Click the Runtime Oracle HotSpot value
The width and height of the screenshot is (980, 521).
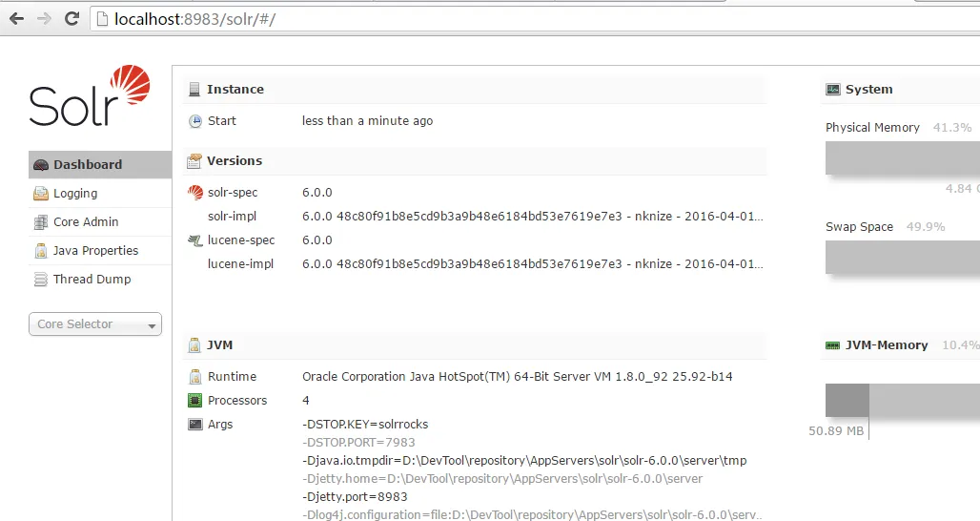[518, 377]
